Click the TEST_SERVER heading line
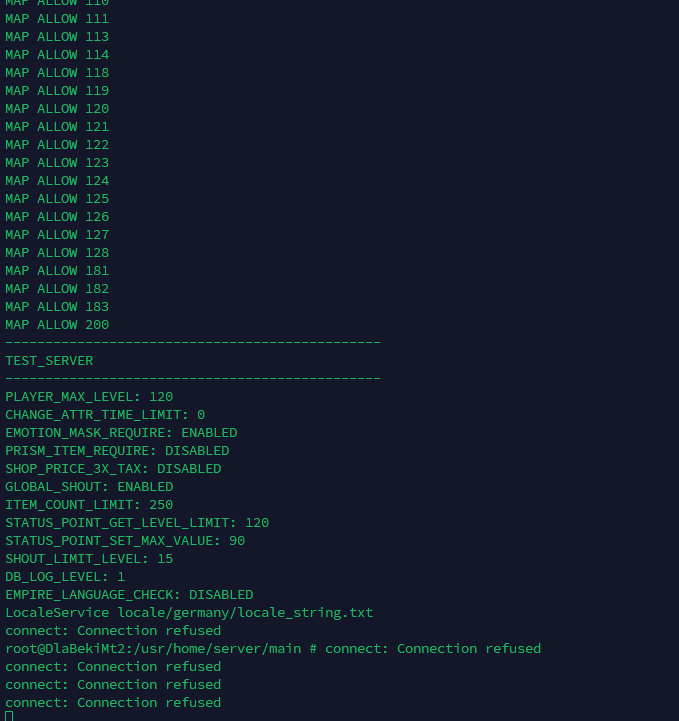 click(49, 361)
